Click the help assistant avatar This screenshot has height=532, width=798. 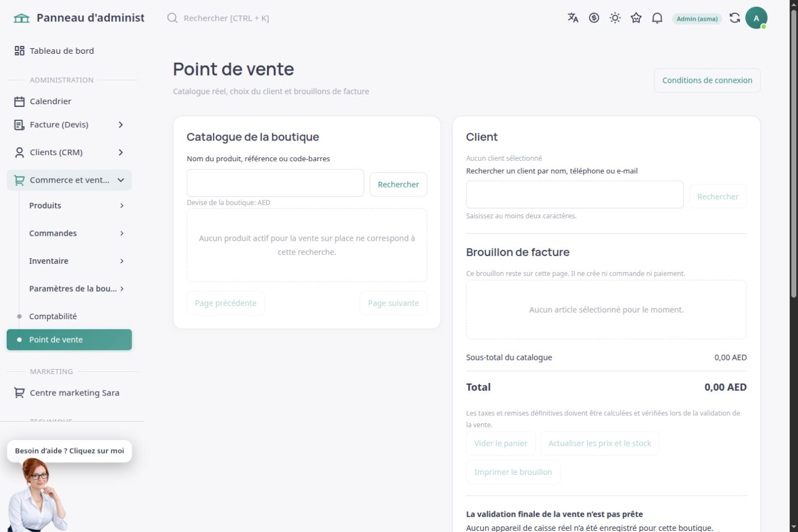pyautogui.click(x=38, y=495)
